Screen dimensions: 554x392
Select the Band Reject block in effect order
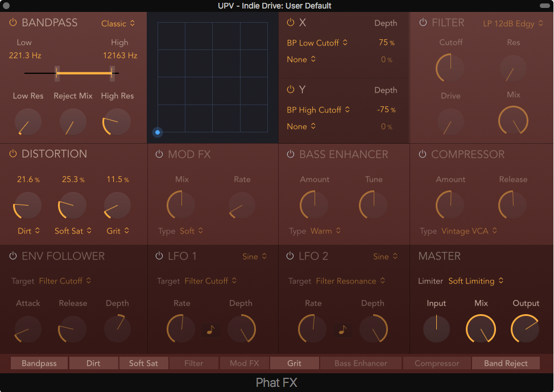[x=506, y=363]
